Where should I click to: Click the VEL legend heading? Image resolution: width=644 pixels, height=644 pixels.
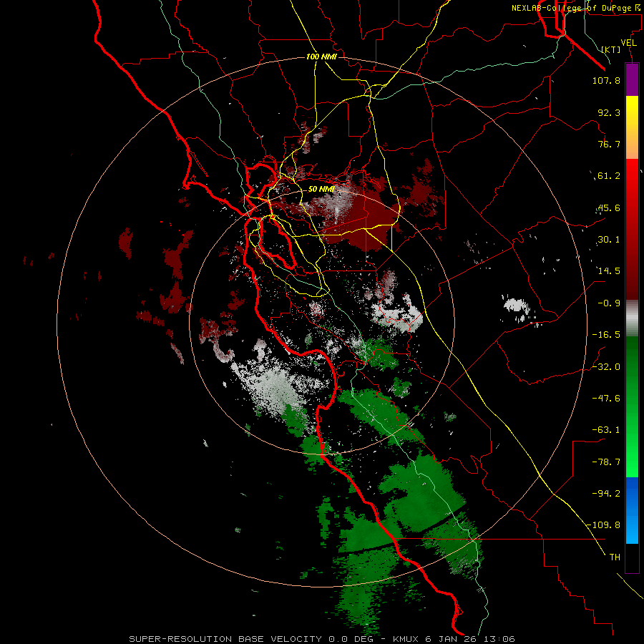(x=628, y=43)
